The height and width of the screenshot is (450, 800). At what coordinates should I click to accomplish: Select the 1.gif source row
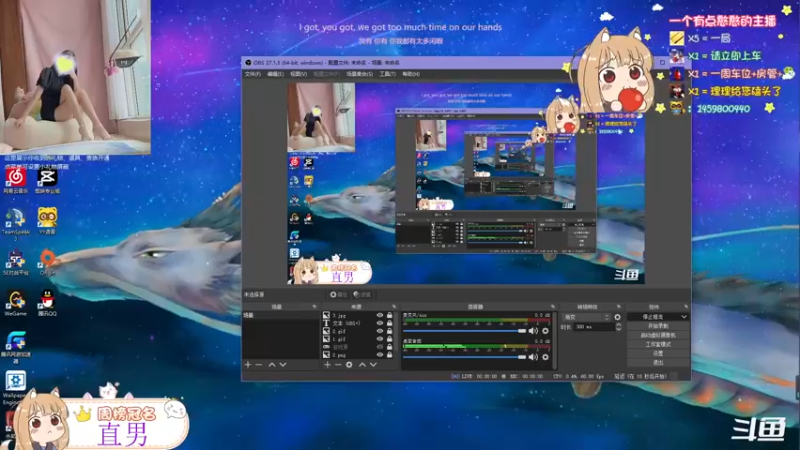(360, 339)
